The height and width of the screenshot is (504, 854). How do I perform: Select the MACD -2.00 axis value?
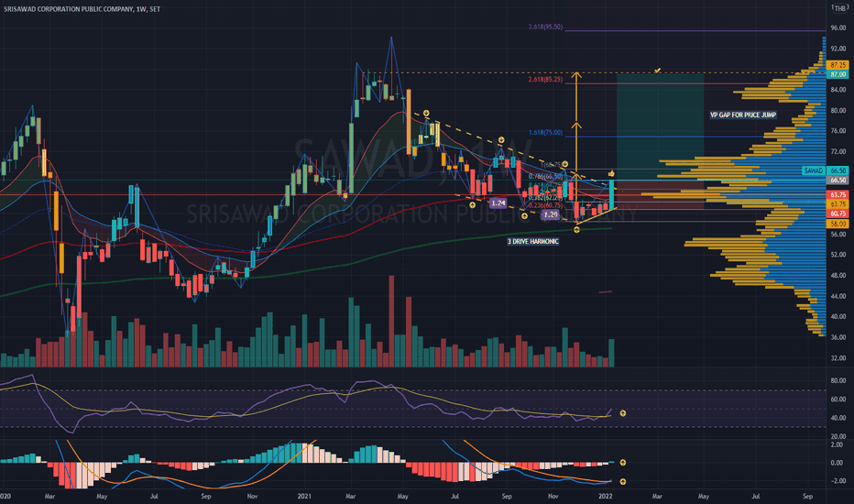(838, 480)
